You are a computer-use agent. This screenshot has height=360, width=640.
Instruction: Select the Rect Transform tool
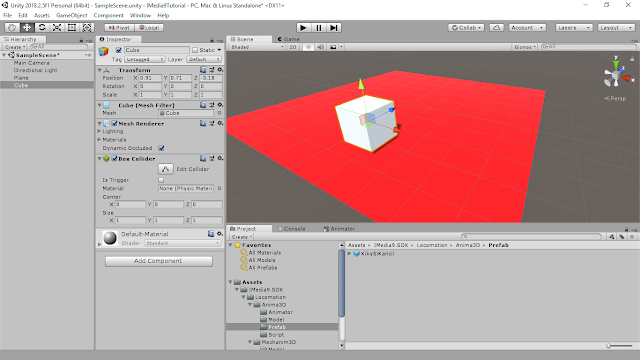[x=72, y=27]
